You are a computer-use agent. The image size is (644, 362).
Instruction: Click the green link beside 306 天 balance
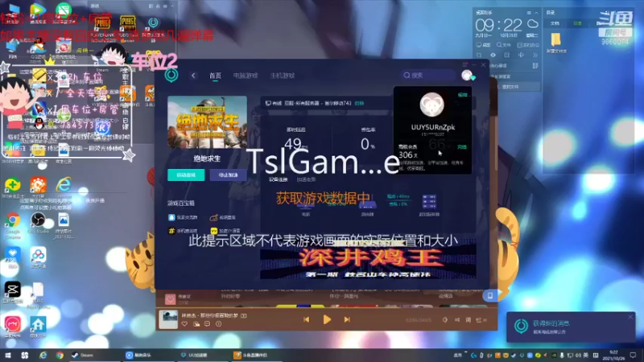[x=461, y=147]
